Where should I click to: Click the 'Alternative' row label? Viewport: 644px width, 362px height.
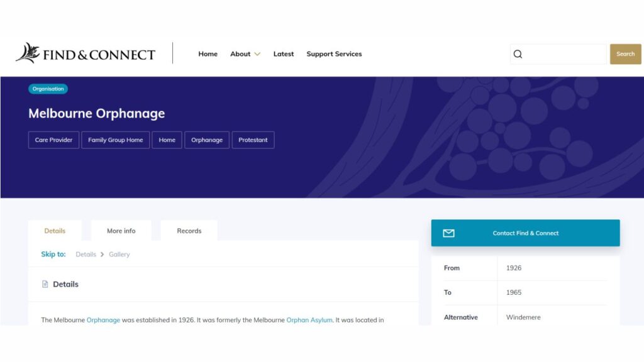[x=461, y=317]
